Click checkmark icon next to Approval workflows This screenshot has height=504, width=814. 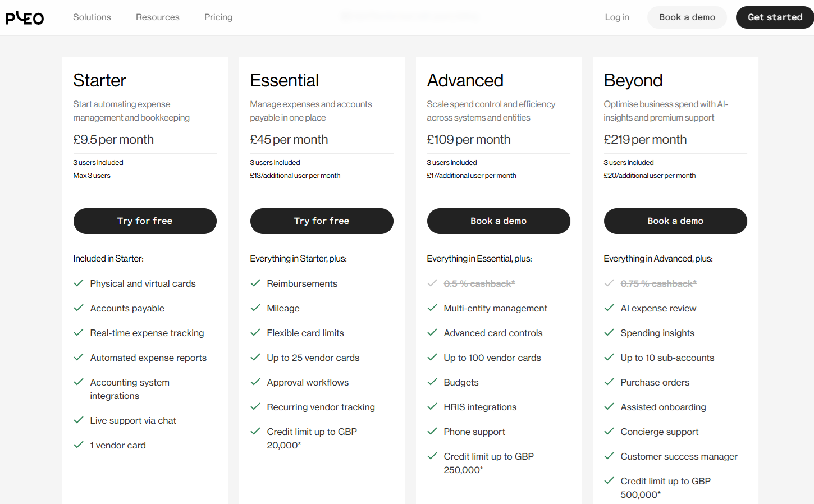(x=255, y=382)
